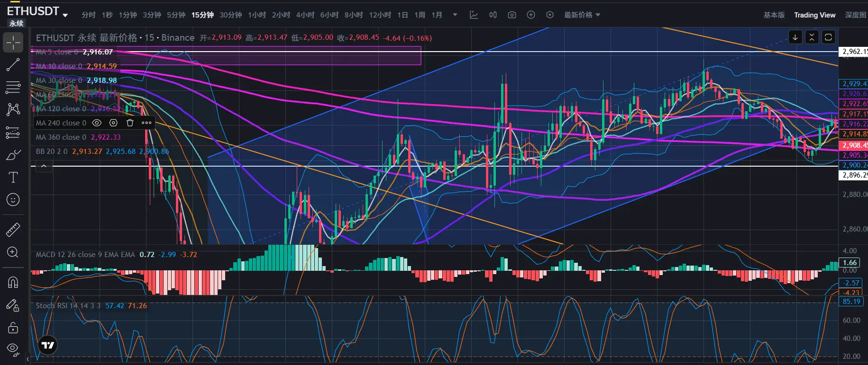Open the horizontal lines (Fibonacci) tool
The width and height of the screenshot is (868, 365).
(13, 87)
